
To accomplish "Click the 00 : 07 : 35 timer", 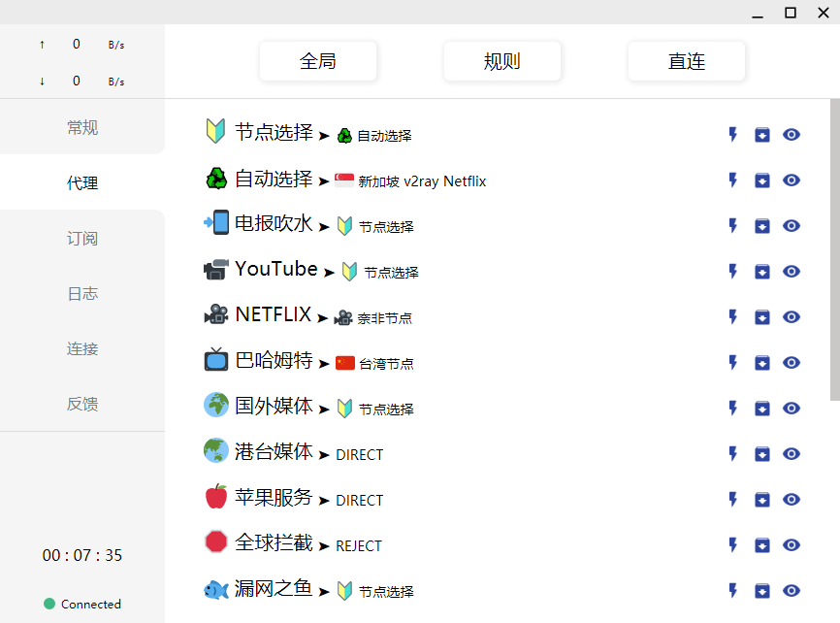I will 82,555.
